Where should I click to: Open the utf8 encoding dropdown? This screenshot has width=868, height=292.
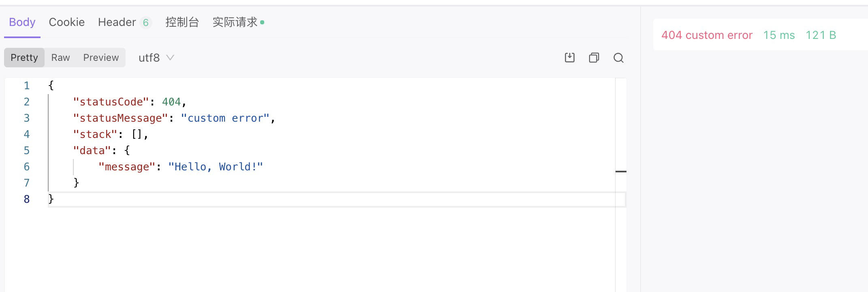point(156,58)
